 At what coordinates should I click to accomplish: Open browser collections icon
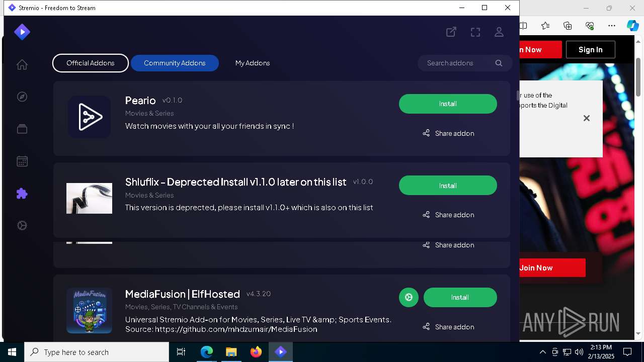[x=568, y=26]
